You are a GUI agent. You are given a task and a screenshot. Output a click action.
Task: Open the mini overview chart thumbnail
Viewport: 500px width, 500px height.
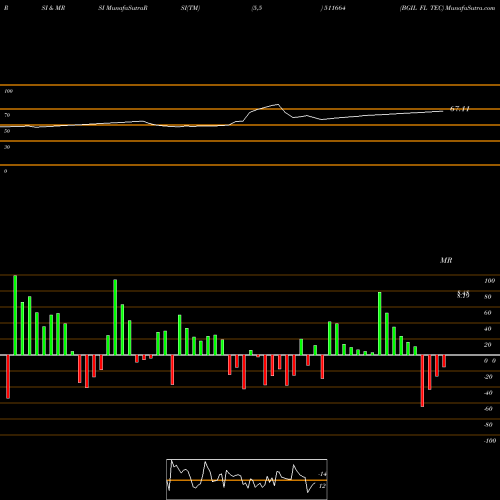tap(247, 479)
